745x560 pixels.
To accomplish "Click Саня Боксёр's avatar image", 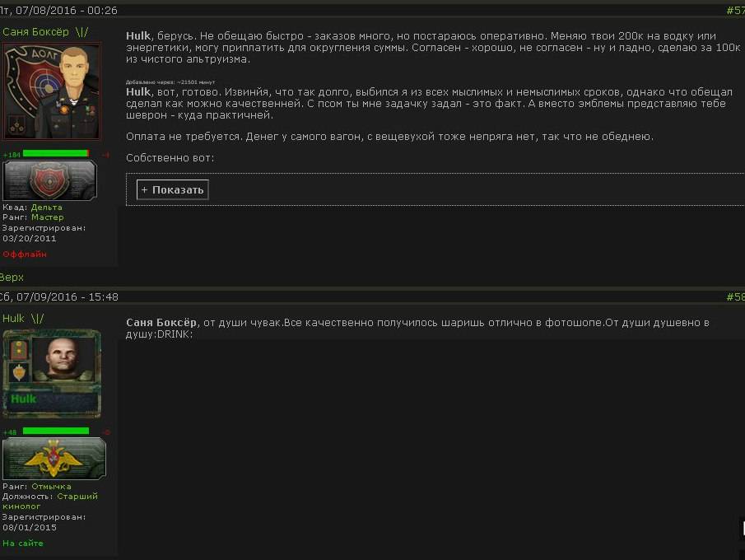I will 52,91.
